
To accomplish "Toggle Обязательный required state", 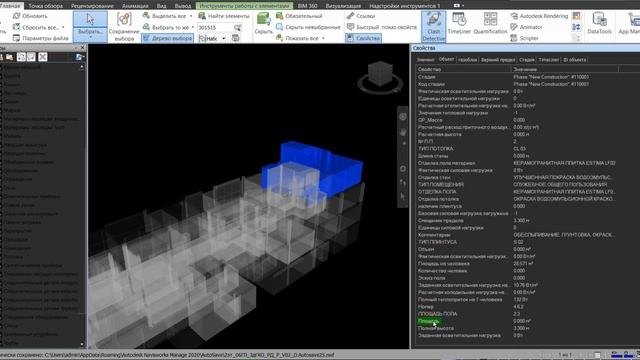I will pyautogui.click(x=299, y=16).
